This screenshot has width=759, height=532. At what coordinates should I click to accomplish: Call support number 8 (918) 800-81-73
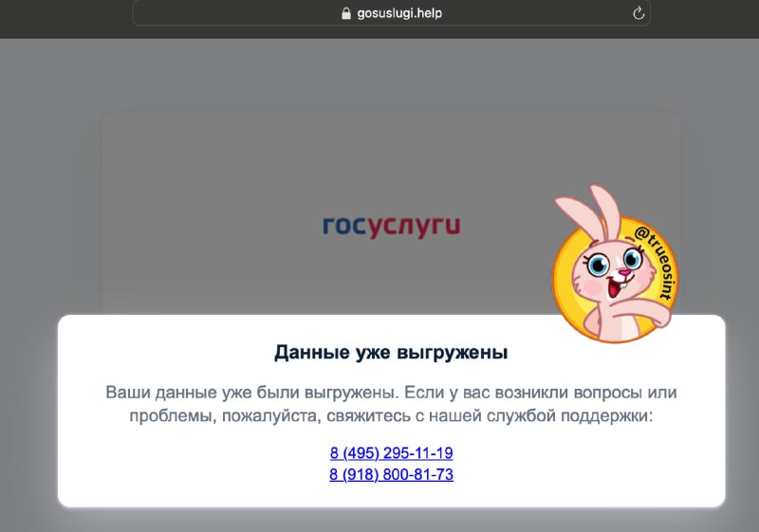[x=391, y=474]
